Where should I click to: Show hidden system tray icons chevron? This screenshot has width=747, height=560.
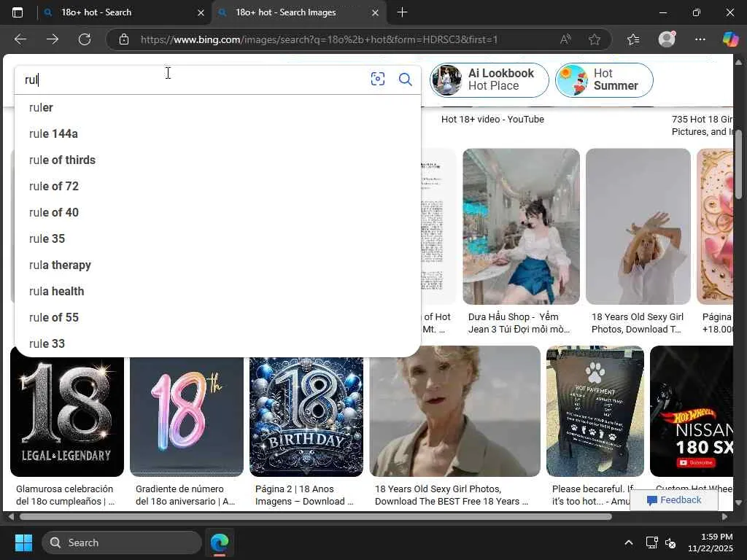point(629,542)
